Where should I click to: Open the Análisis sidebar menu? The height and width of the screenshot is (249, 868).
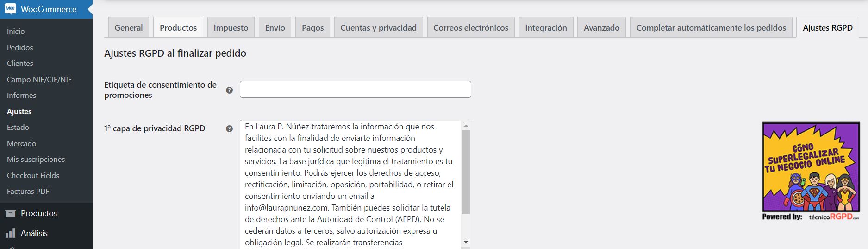(x=46, y=233)
